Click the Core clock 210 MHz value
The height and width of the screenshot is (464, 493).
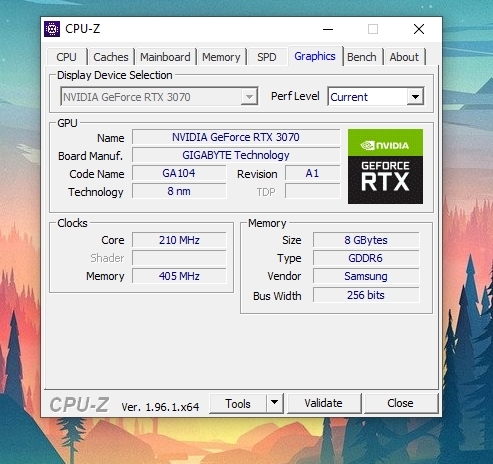[x=179, y=240]
